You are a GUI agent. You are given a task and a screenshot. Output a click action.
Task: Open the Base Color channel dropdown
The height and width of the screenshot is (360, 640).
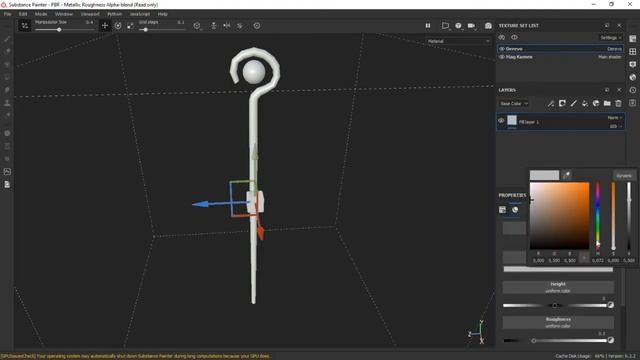[x=514, y=104]
